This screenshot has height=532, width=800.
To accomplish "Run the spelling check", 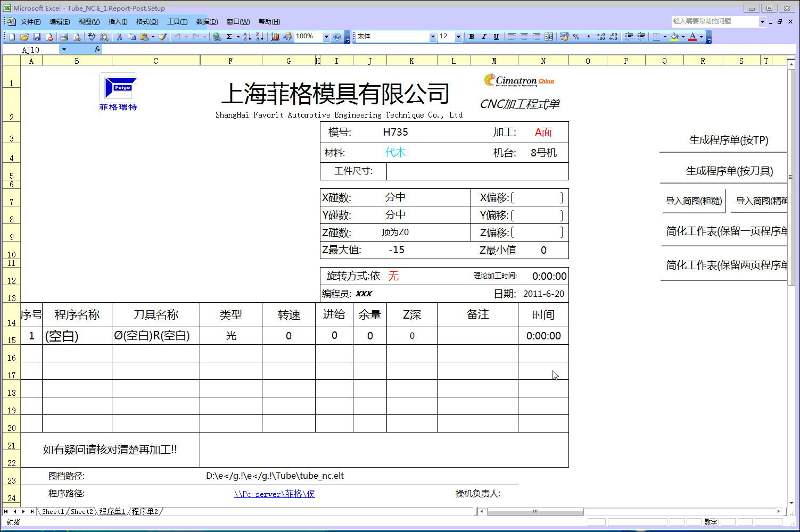I will click(92, 37).
